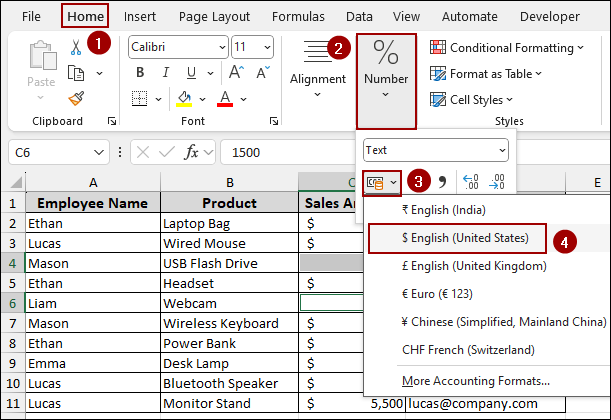Open Format as Table menu

(486, 74)
